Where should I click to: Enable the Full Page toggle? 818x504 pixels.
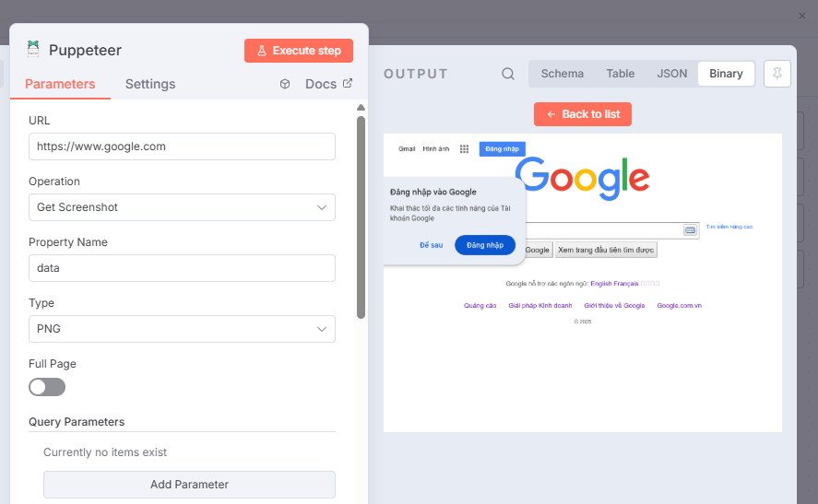click(x=47, y=387)
